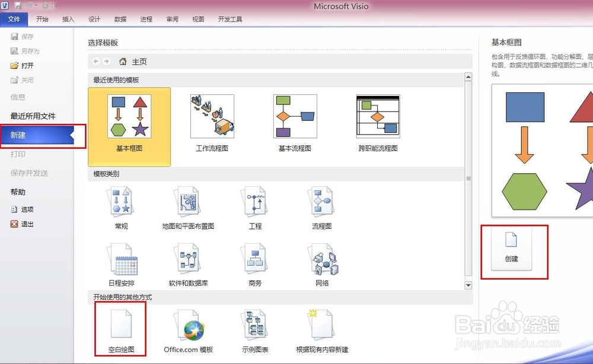
Task: Open 选项 settings
Action: (x=23, y=209)
